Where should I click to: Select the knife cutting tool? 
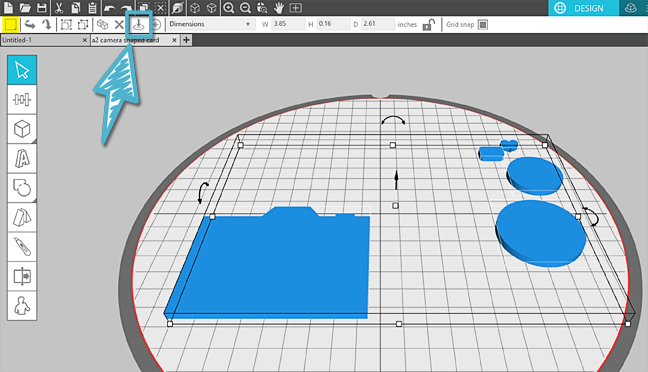pos(22,247)
